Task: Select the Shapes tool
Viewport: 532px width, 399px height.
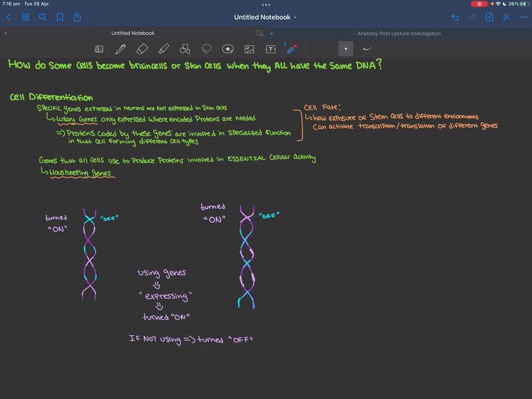Action: click(x=185, y=49)
